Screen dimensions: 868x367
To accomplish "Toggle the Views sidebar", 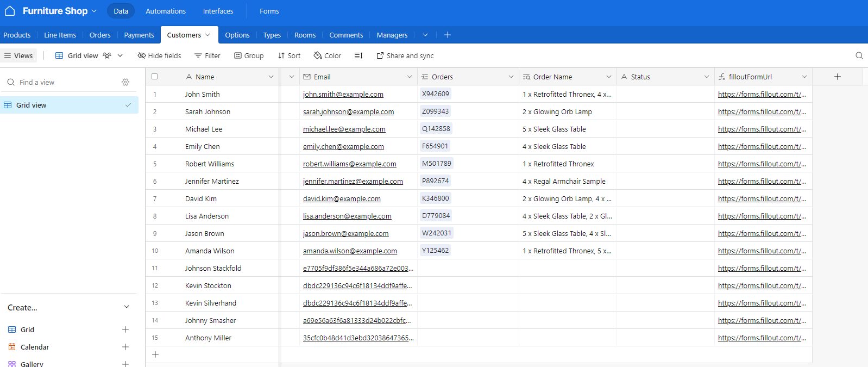I will click(18, 55).
